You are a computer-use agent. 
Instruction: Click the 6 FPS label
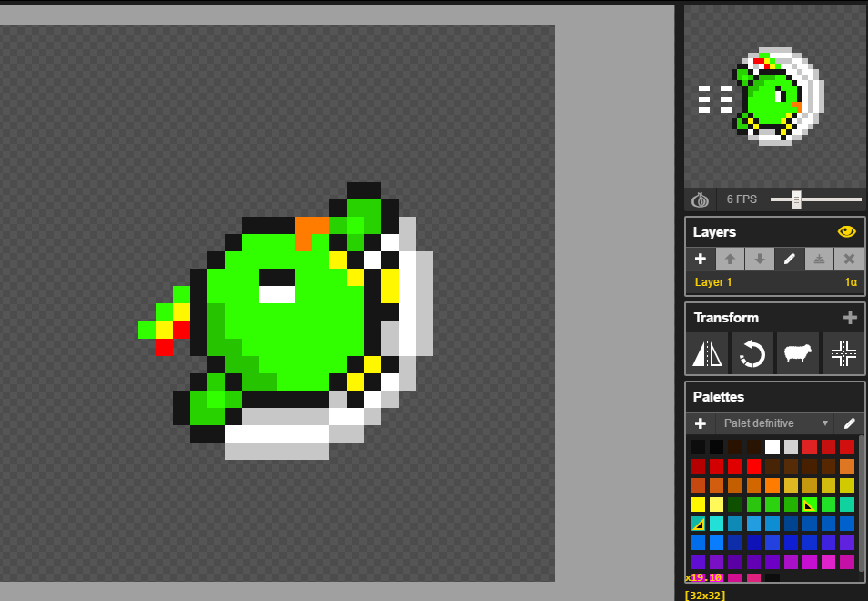(742, 199)
